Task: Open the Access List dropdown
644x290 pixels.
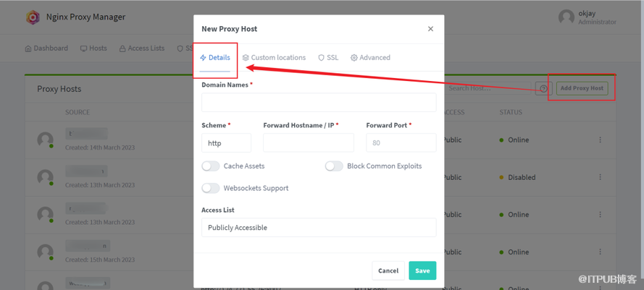Action: coord(319,228)
